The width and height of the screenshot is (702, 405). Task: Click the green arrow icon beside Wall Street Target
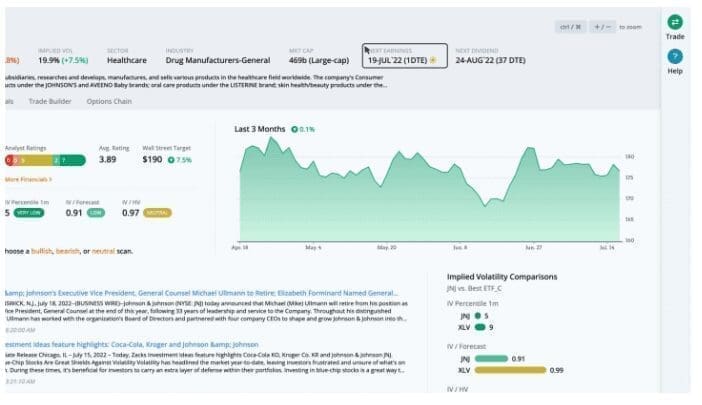pos(172,159)
